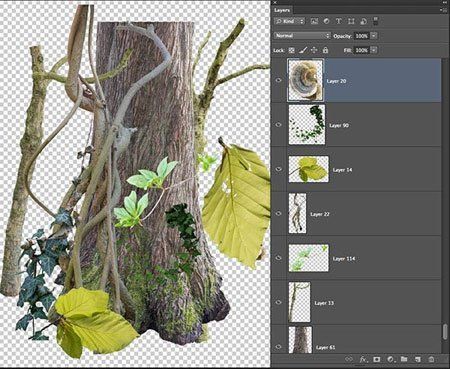Filter for shape layers icon

pos(351,21)
